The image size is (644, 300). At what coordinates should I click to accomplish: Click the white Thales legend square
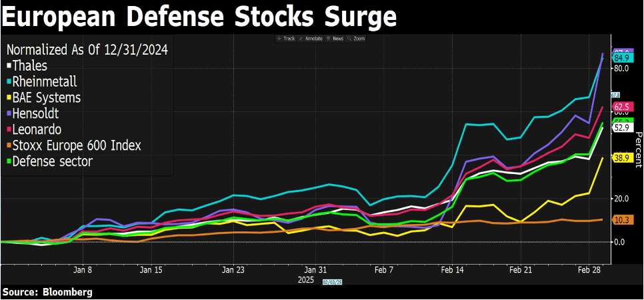[9, 66]
